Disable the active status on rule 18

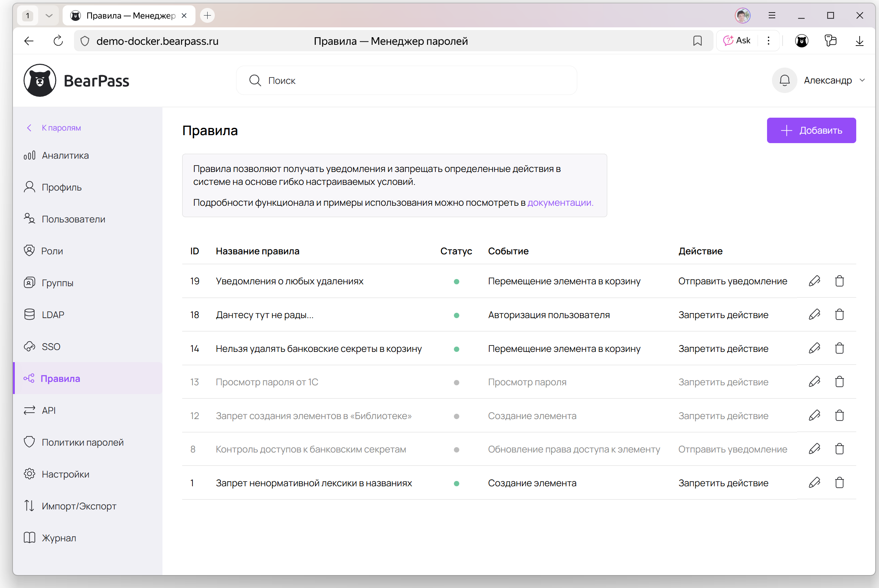click(x=457, y=315)
